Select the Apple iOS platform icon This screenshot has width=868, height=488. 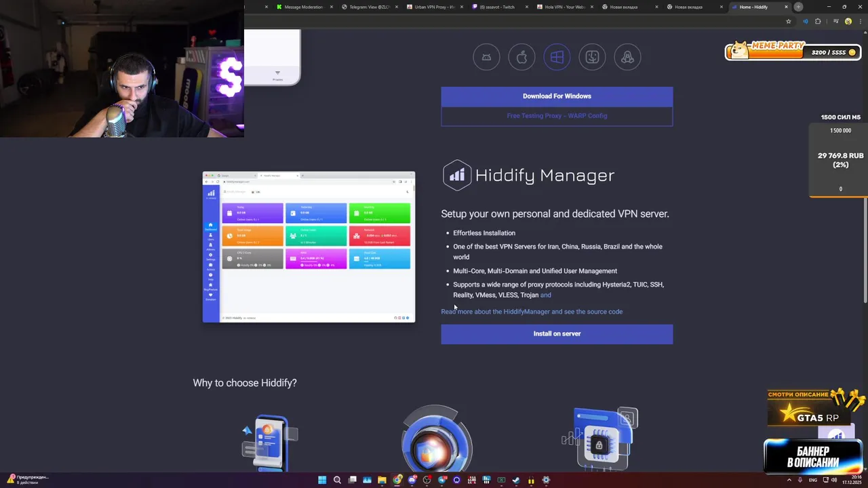(x=521, y=57)
